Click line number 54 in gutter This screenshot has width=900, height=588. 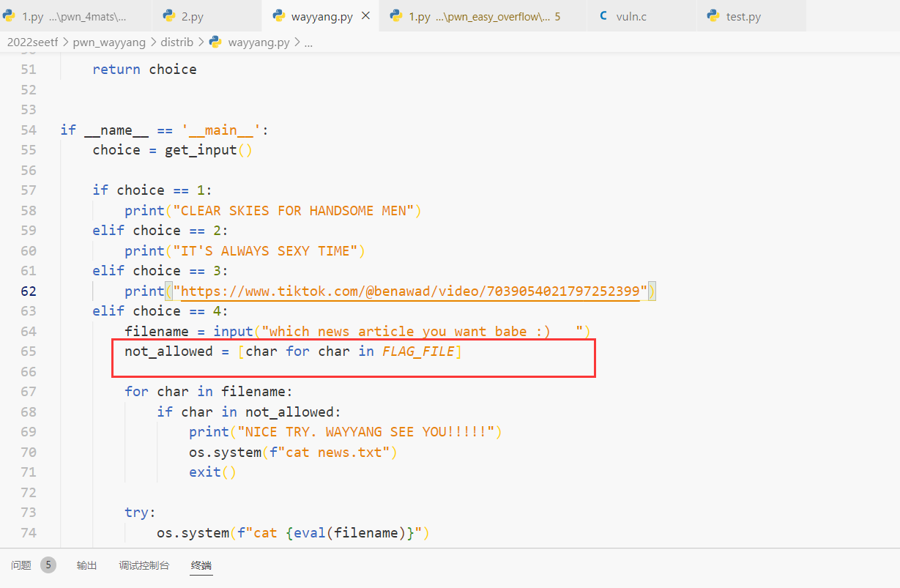tap(28, 130)
